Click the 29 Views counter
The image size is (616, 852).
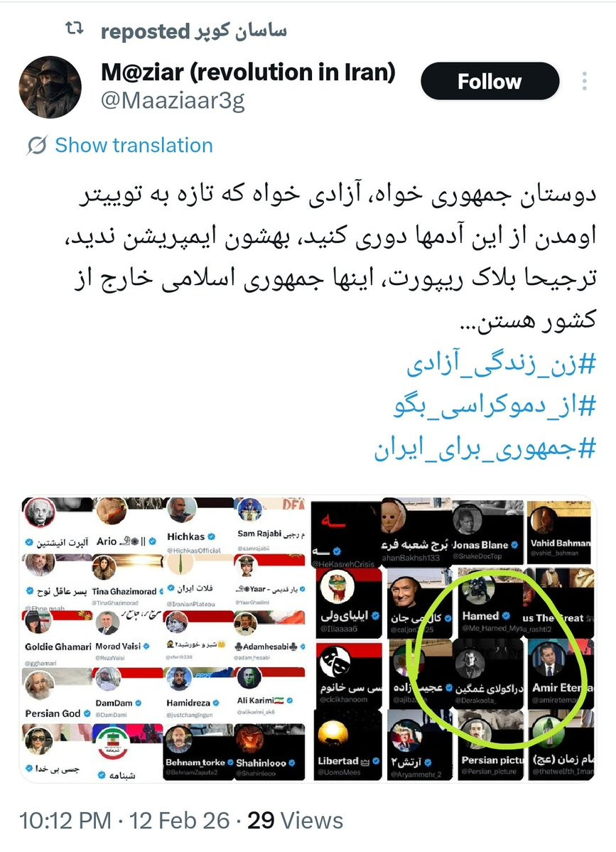[296, 821]
